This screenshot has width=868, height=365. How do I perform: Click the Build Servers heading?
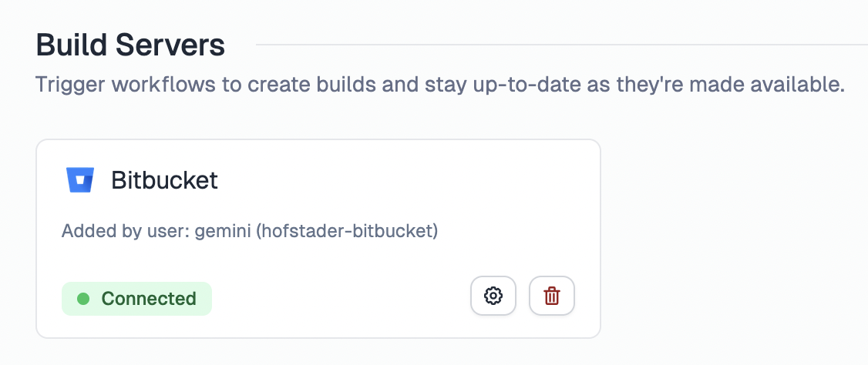tap(130, 45)
